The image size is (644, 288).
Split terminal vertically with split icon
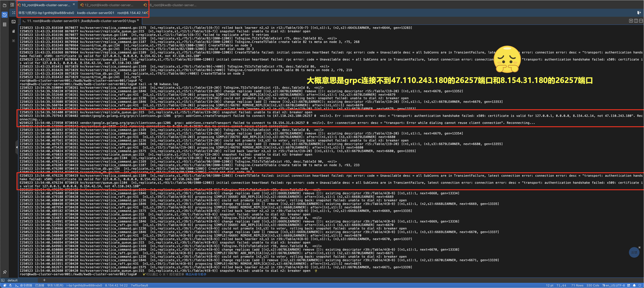click(636, 21)
